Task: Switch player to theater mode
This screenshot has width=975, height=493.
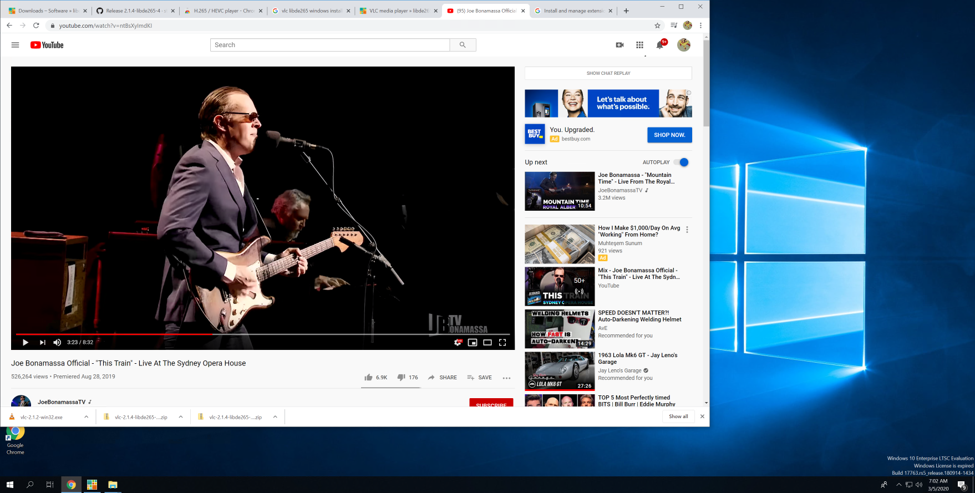Action: point(487,342)
